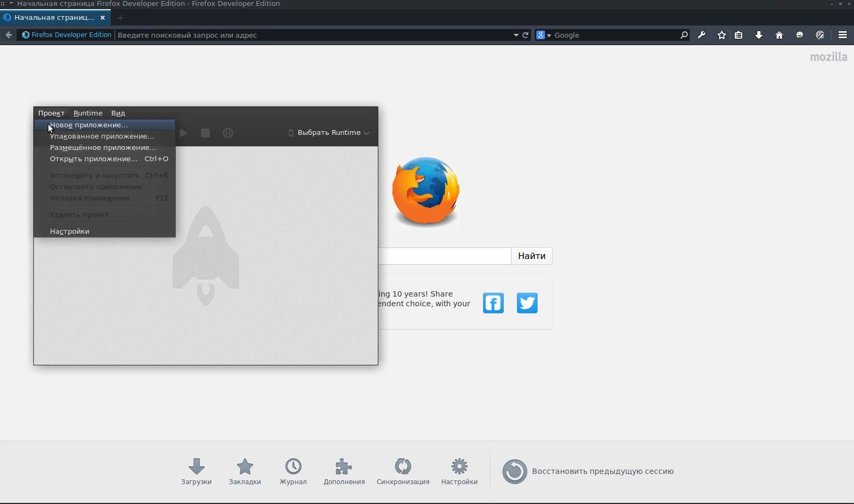This screenshot has height=504, width=854.
Task: Click Восстановить предыдущую сессию button
Action: [x=588, y=471]
